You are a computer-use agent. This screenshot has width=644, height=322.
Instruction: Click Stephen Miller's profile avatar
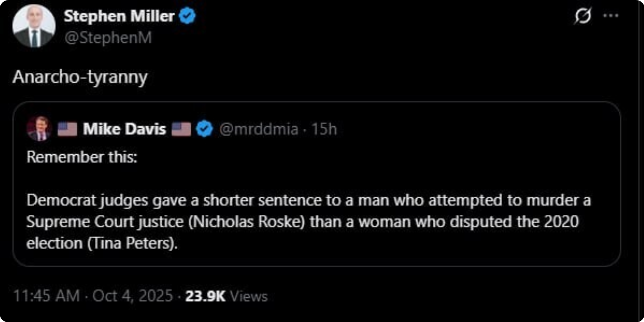tap(34, 26)
